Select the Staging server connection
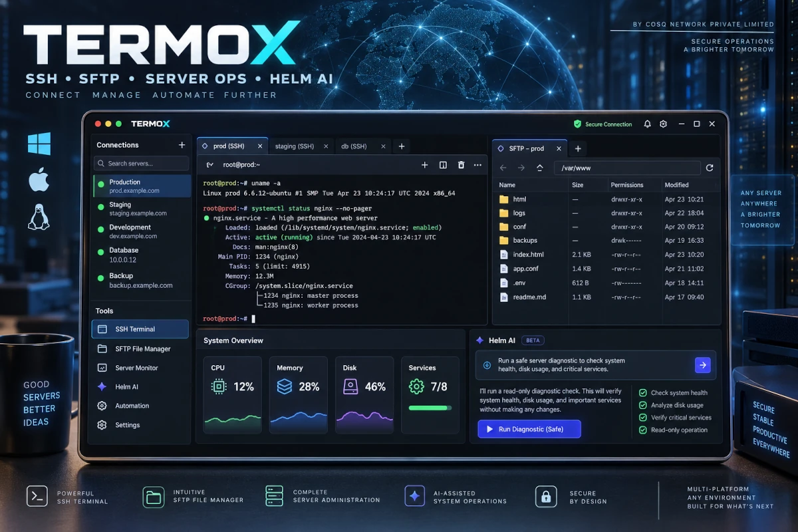This screenshot has height=532, width=798. click(x=142, y=209)
